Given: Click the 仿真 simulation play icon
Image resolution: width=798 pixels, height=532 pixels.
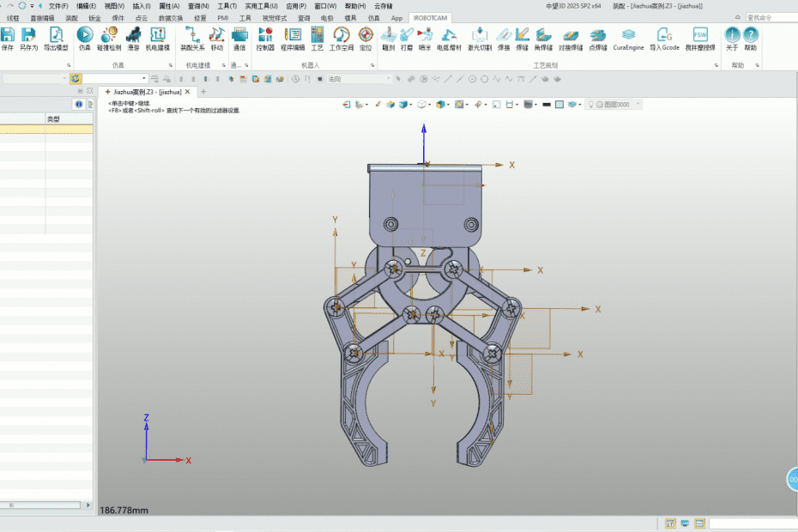Looking at the screenshot, I should tap(84, 36).
